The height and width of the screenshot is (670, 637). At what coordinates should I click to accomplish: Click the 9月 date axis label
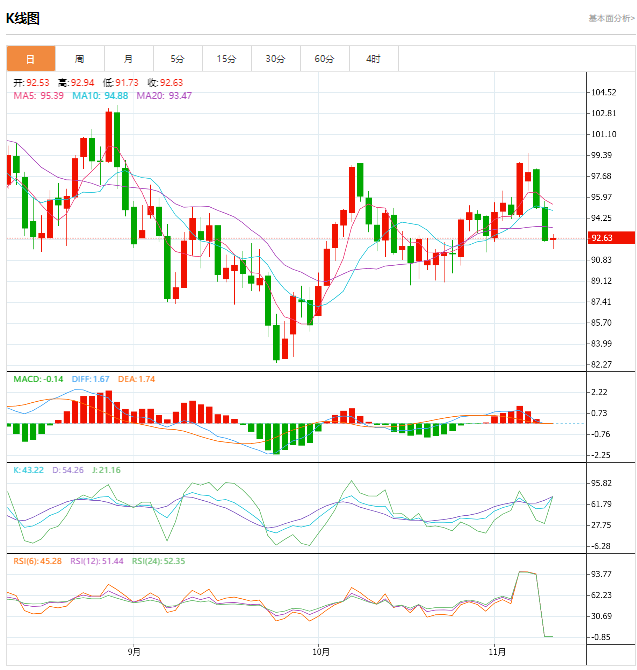(x=134, y=652)
